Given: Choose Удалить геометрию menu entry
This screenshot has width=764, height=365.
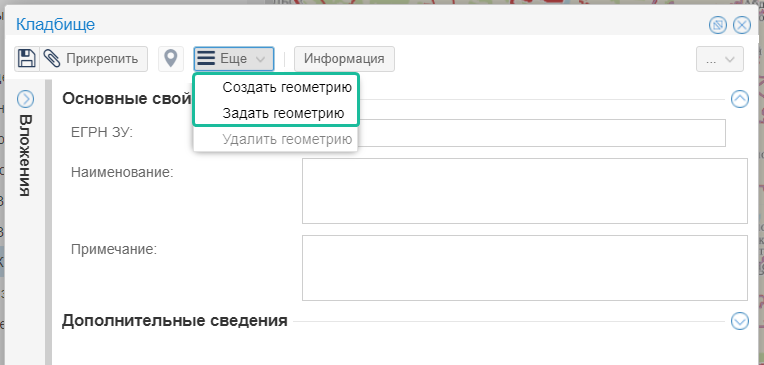Looking at the screenshot, I should point(276,139).
